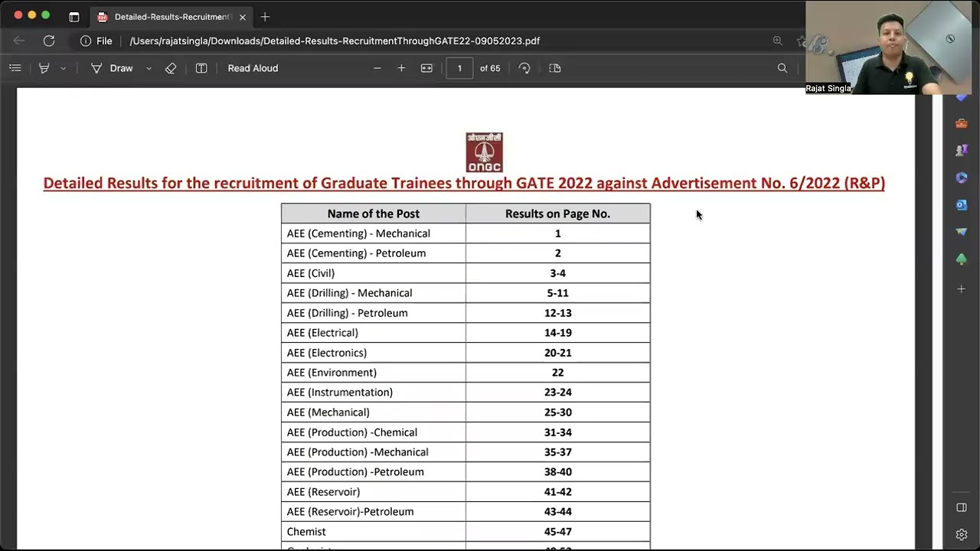Select the highlight tool icon

coord(44,68)
